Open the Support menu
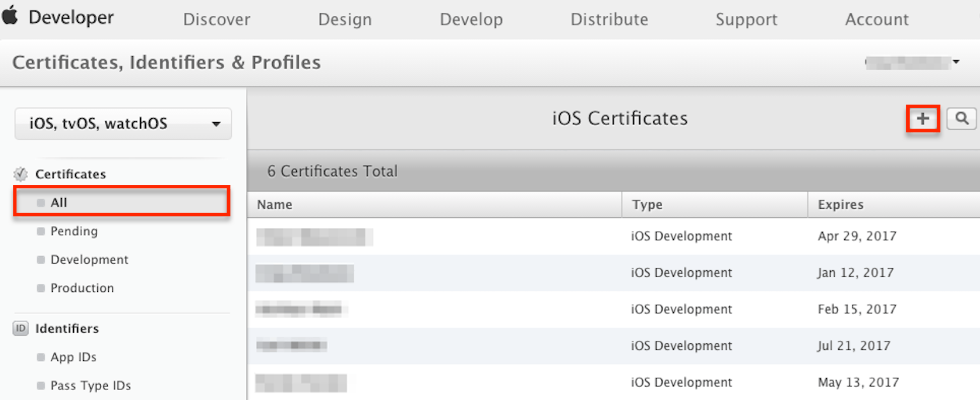Image resolution: width=980 pixels, height=400 pixels. tap(746, 19)
